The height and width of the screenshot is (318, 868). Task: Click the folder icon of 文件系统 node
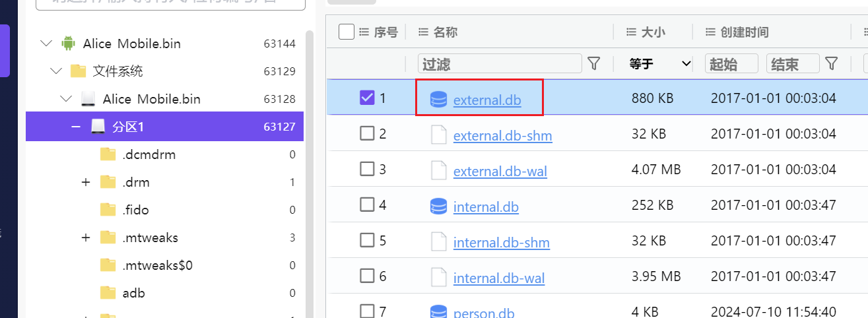(78, 71)
